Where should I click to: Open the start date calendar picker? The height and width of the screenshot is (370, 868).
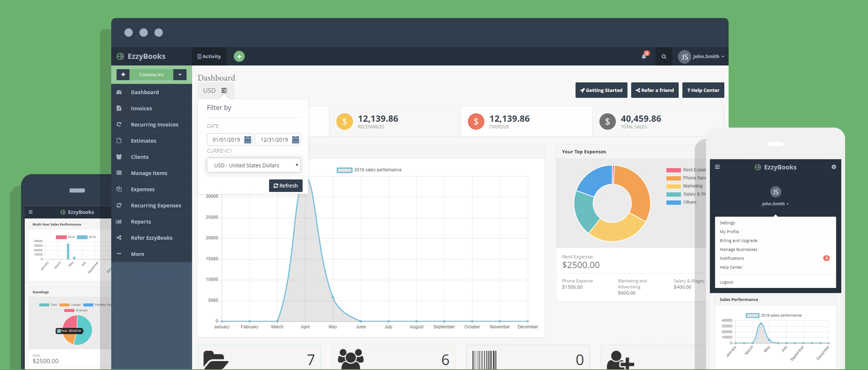click(x=248, y=140)
